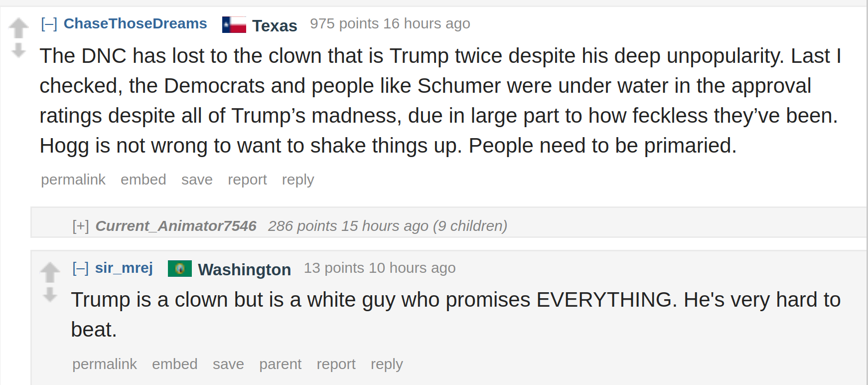Click embed under ChaseThoseDreams' comment
The width and height of the screenshot is (868, 385).
click(x=143, y=180)
